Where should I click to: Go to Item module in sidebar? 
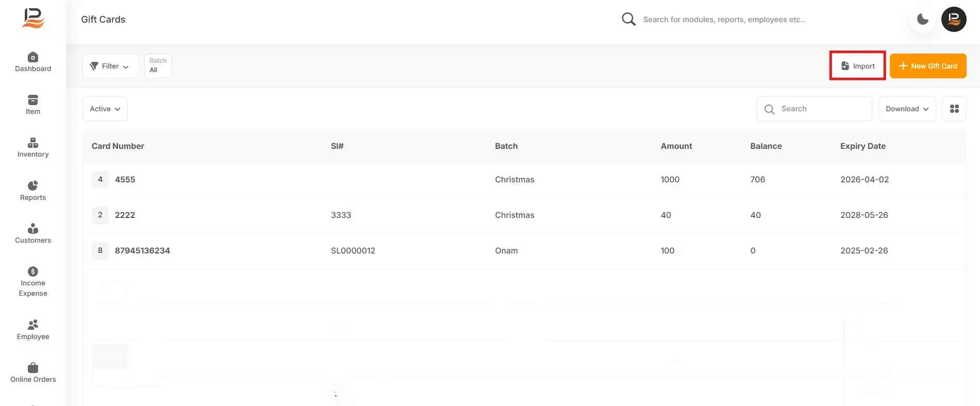tap(33, 100)
